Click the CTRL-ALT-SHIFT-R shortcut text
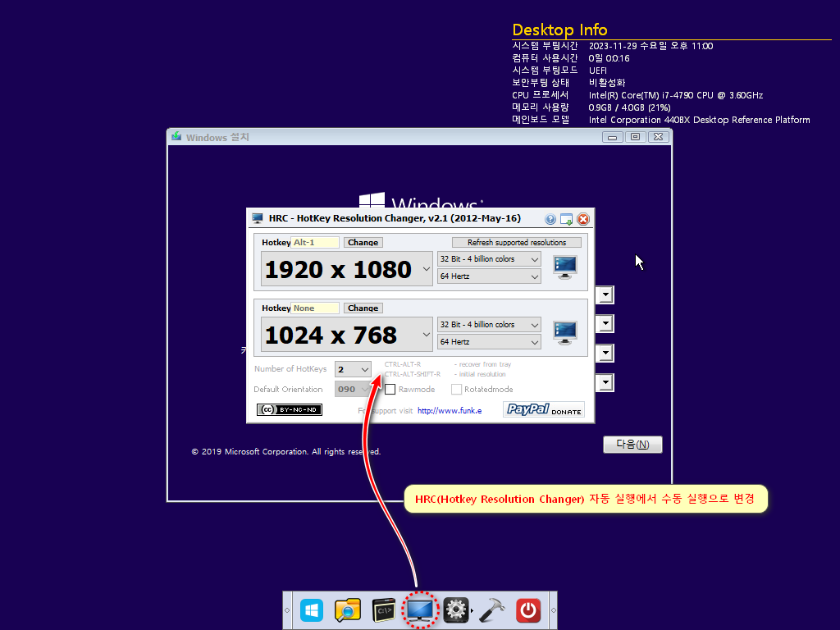The height and width of the screenshot is (630, 840). tap(413, 374)
